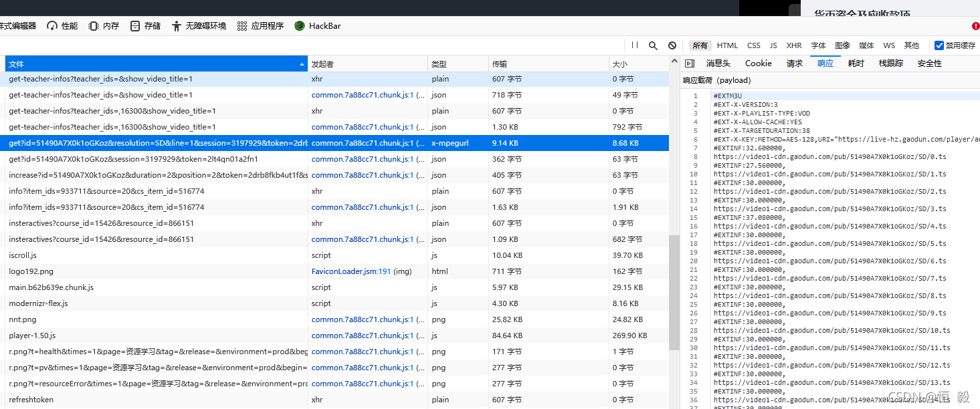Filter requests by WS

pos(889,45)
